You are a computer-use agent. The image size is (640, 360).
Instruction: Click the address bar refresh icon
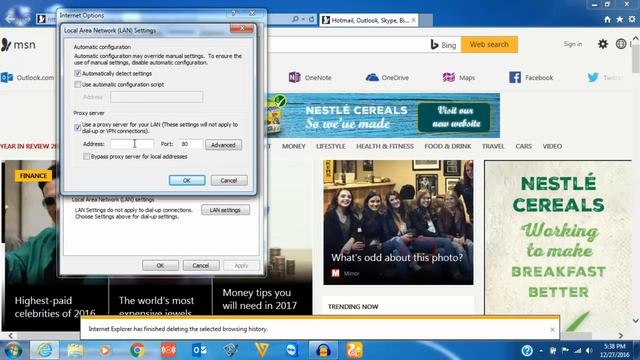pos(311,20)
